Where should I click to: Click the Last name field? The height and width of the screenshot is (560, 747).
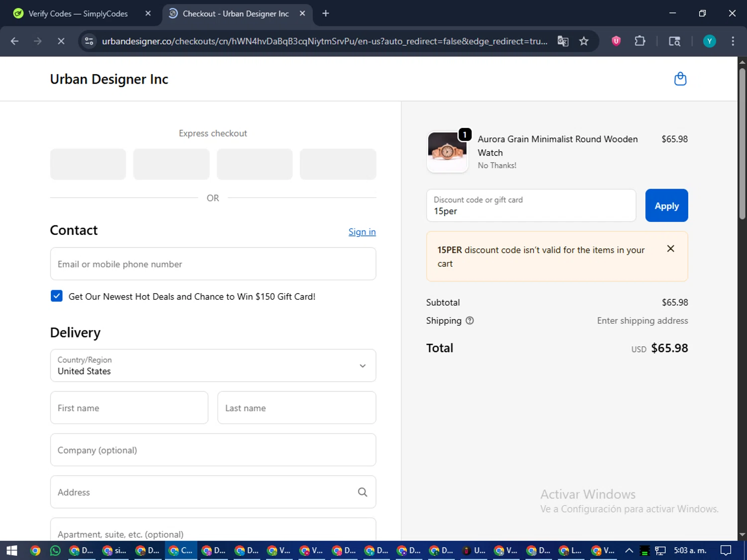[297, 408]
